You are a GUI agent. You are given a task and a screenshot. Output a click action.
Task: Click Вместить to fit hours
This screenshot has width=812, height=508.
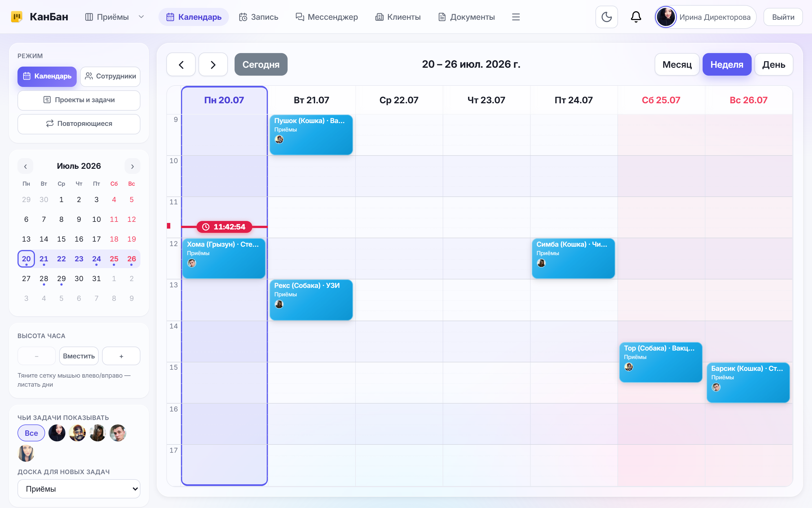79,356
